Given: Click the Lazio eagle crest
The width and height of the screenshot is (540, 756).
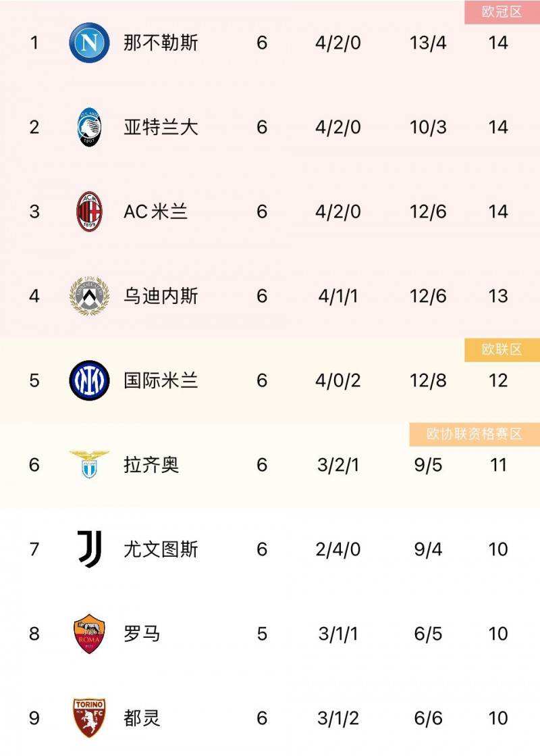Looking at the screenshot, I should tap(90, 465).
